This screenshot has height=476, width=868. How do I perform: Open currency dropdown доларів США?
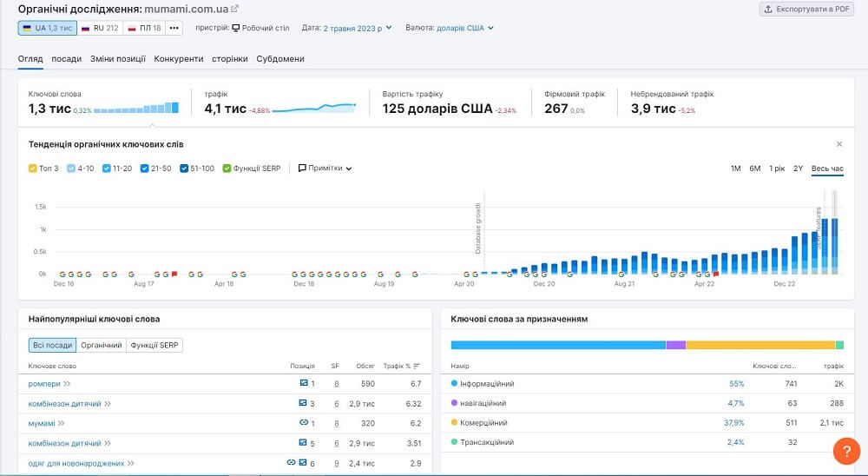coord(464,28)
